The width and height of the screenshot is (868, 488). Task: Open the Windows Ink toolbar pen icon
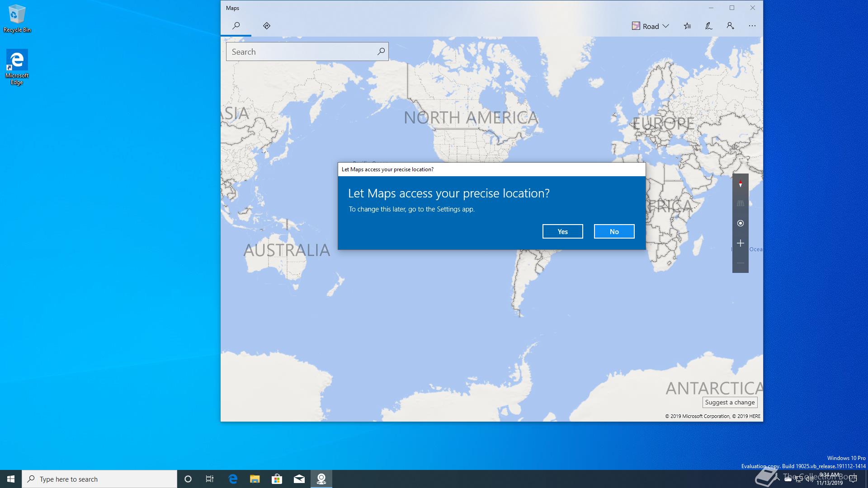tap(708, 26)
